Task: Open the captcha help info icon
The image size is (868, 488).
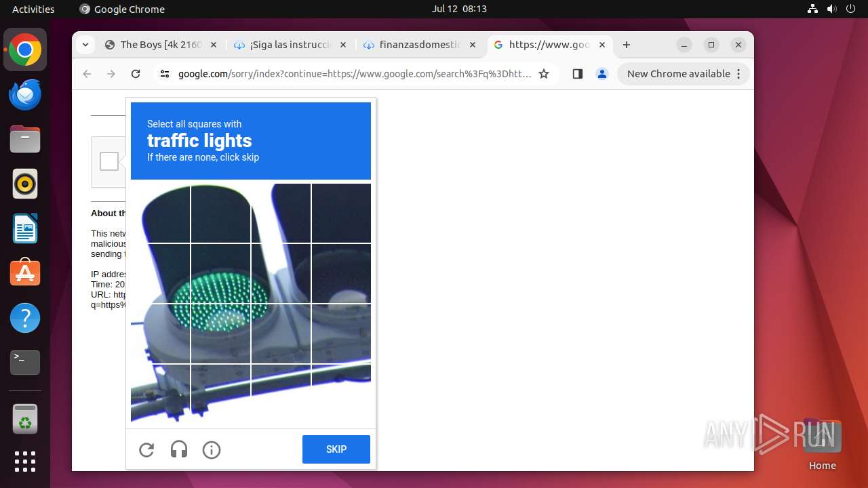Action: point(212,450)
